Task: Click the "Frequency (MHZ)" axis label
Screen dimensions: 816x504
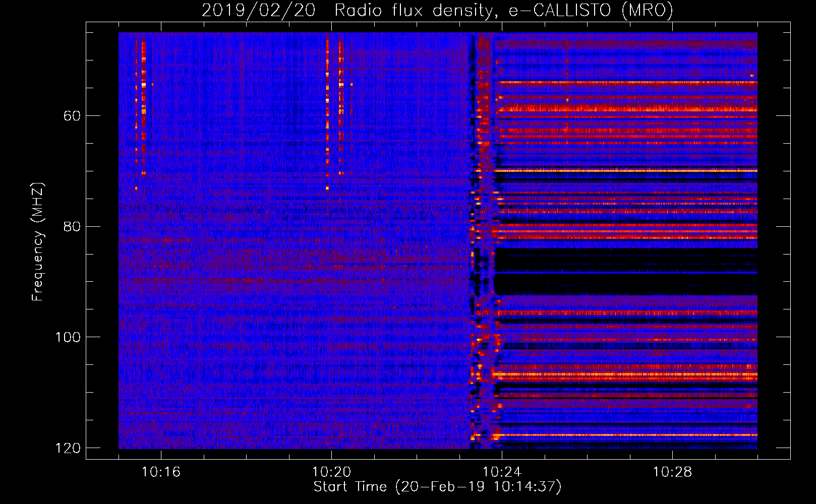Action: (x=38, y=241)
